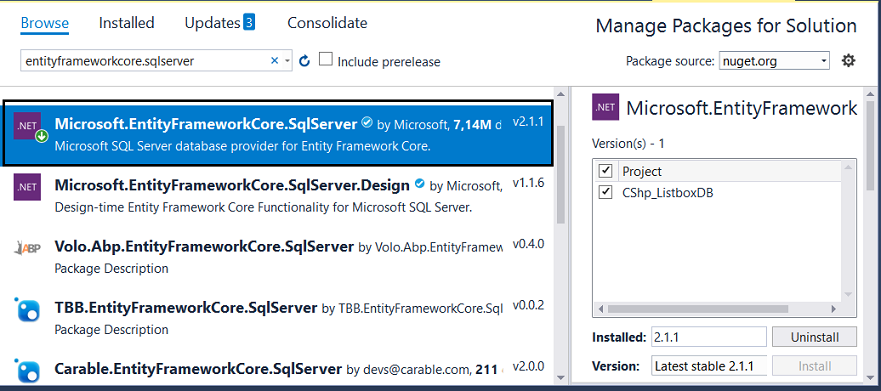881x391 pixels.
Task: Click project list right scroll arrow
Action: 834,309
